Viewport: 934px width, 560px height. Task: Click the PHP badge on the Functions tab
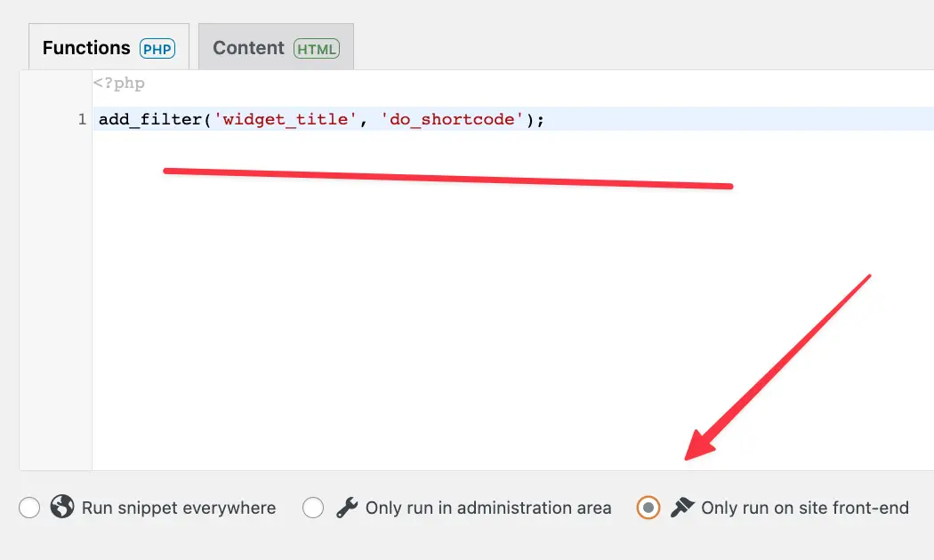point(157,49)
